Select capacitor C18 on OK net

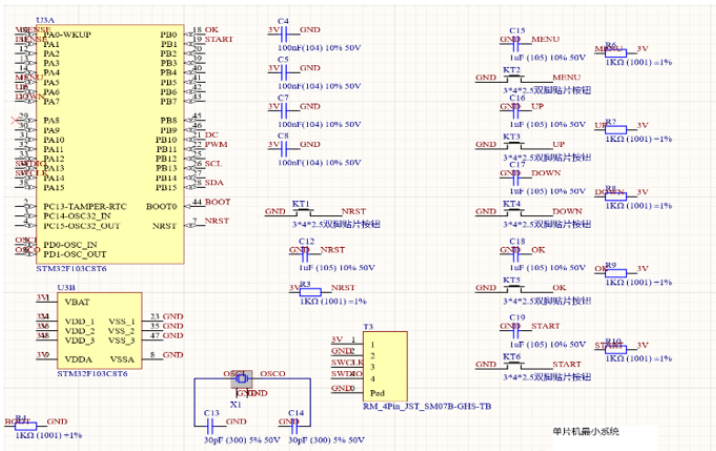[516, 255]
